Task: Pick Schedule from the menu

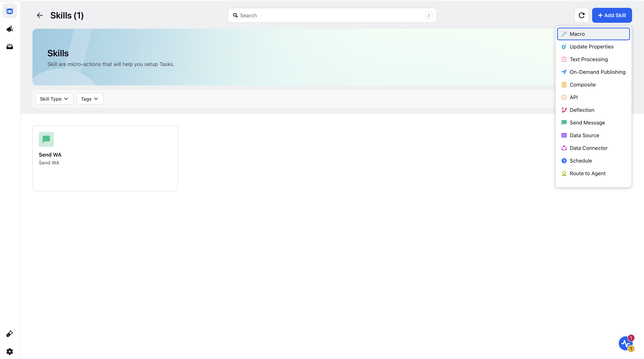Action: point(593,161)
